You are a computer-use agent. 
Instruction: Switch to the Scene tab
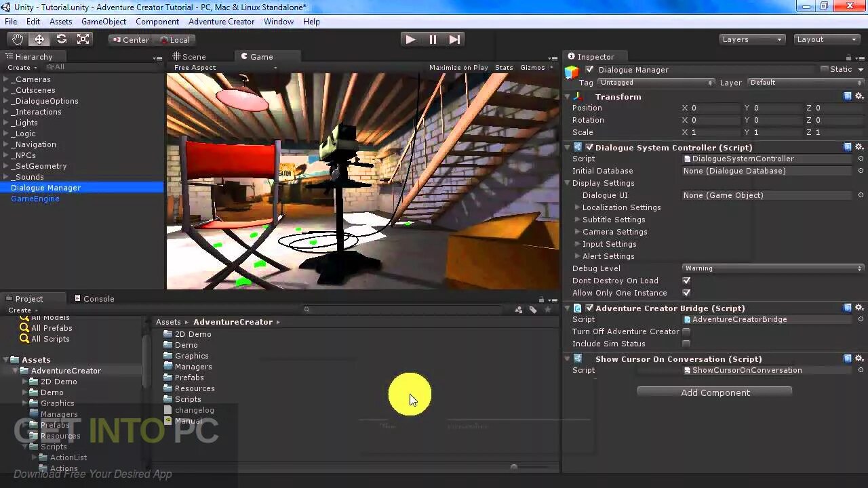[189, 57]
